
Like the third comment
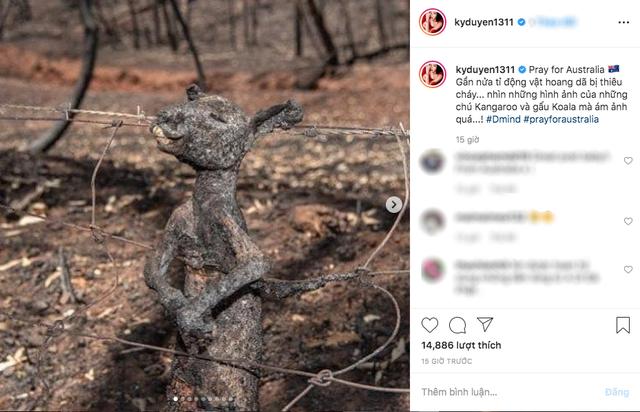[x=628, y=270]
